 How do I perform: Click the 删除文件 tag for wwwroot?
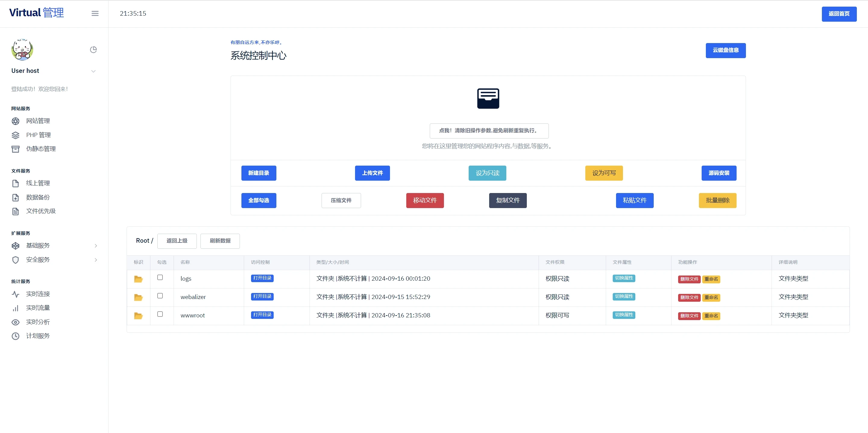(x=689, y=316)
